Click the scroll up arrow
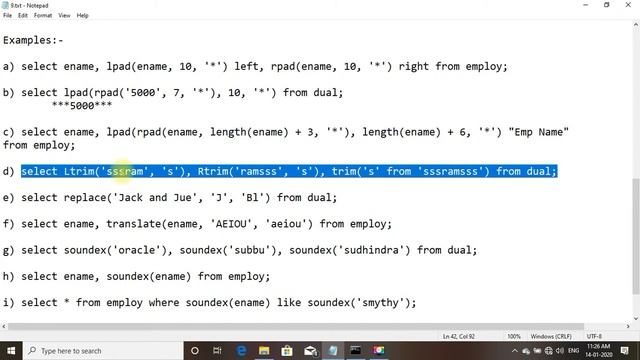The width and height of the screenshot is (640, 360). (x=636, y=25)
